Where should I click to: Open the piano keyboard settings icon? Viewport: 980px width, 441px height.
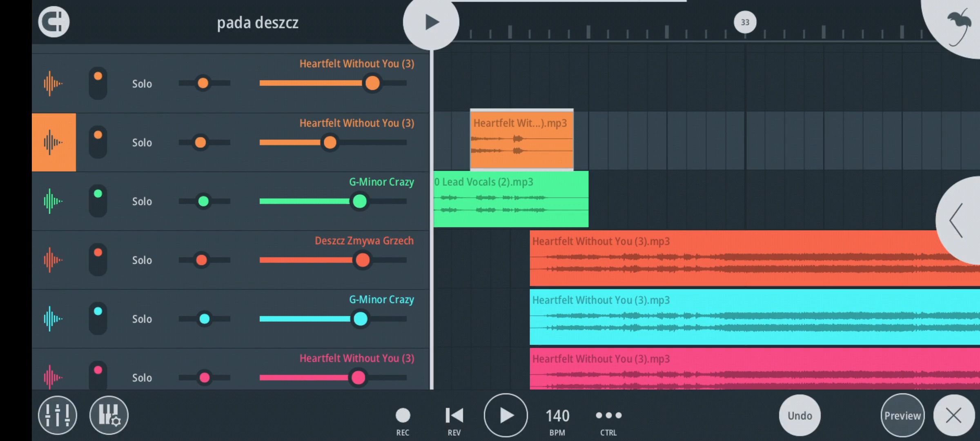pos(109,416)
